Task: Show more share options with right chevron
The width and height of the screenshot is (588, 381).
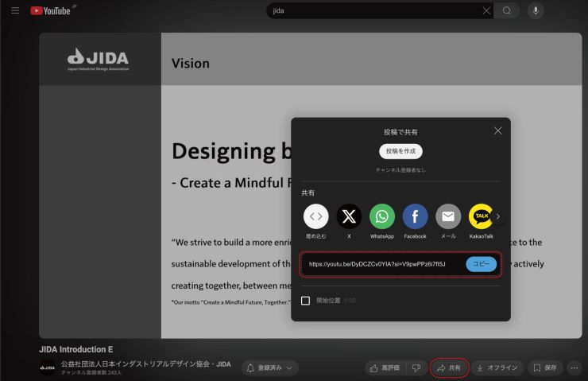Action: [x=498, y=216]
